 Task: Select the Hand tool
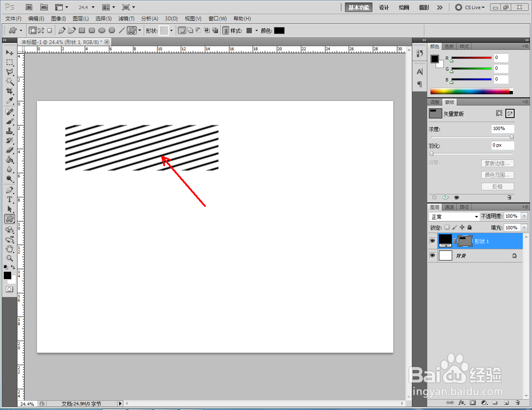pos(10,248)
